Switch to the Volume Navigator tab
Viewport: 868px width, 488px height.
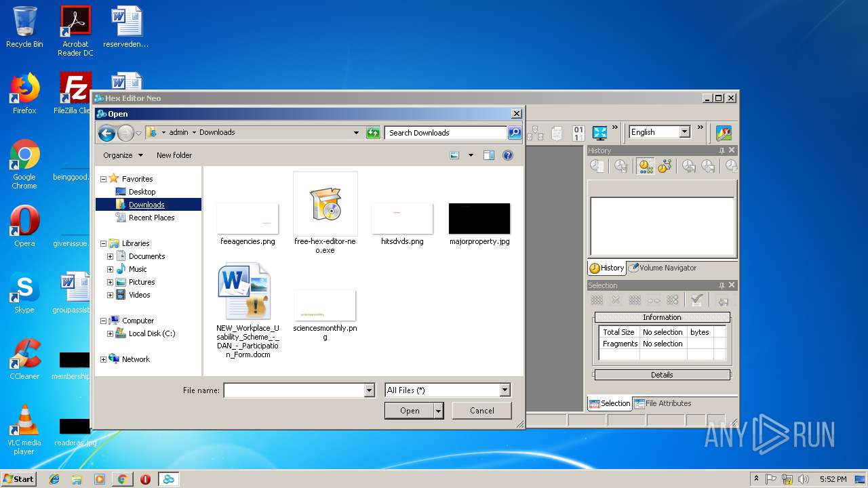tap(662, 268)
